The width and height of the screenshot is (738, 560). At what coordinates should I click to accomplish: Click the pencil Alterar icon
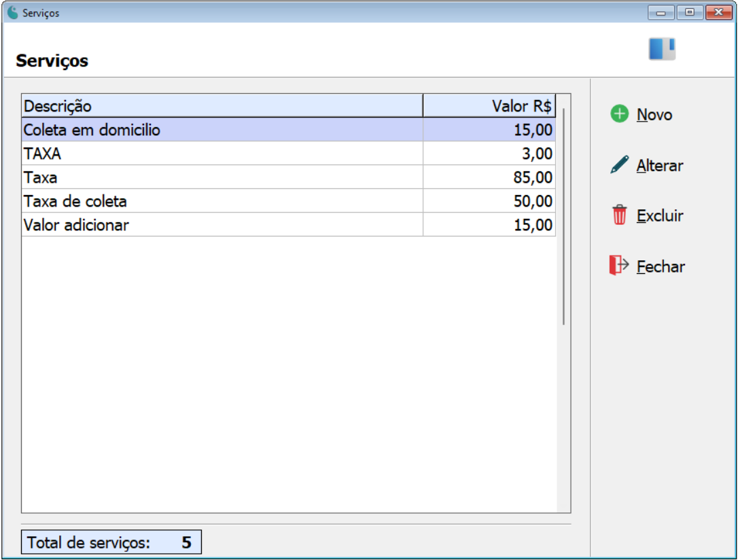[619, 164]
